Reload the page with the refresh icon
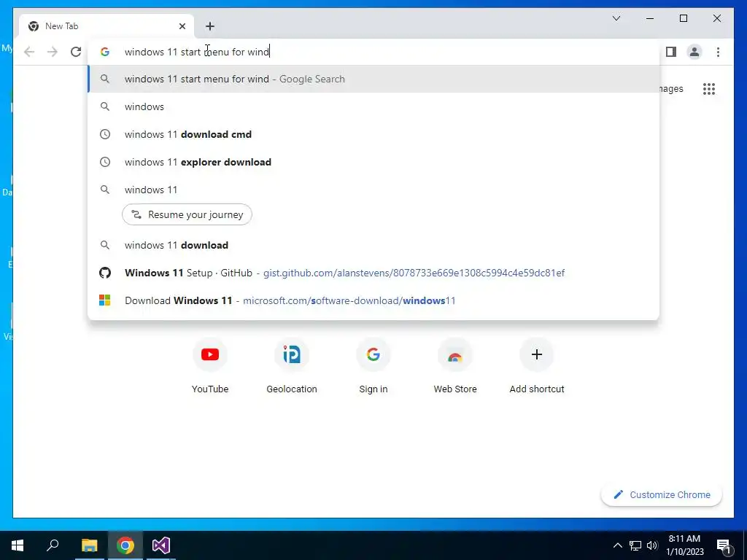 [x=76, y=52]
